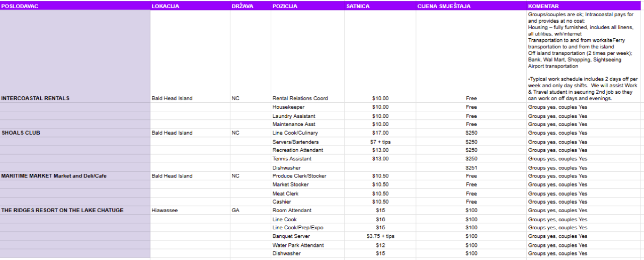Select the $10.00 wage for Housekeeper
This screenshot has height=260, width=644.
tap(380, 107)
